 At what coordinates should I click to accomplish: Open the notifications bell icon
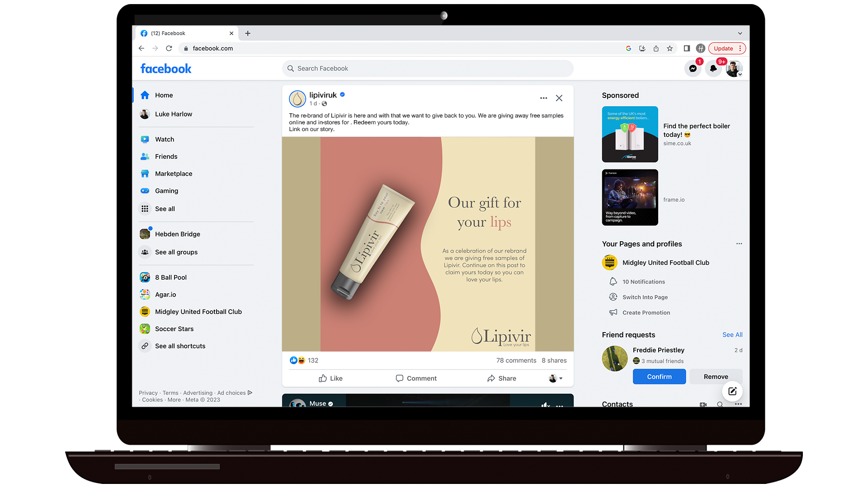[713, 69]
